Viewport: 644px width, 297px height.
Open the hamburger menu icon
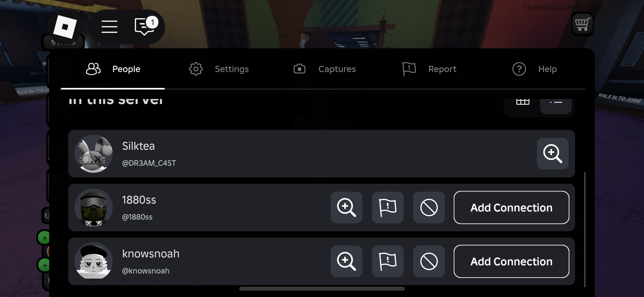(x=109, y=27)
